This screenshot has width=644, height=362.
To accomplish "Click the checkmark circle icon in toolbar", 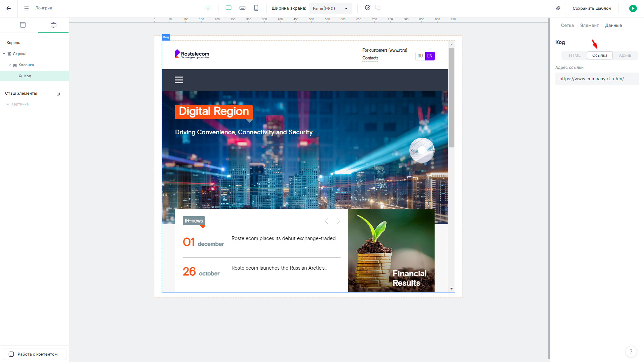I will [x=368, y=8].
